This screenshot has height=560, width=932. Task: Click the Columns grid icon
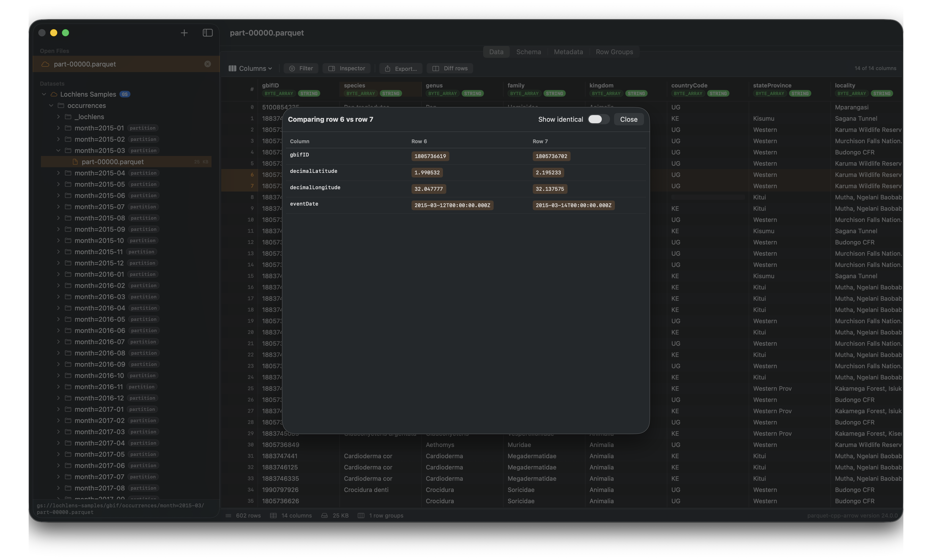click(232, 68)
